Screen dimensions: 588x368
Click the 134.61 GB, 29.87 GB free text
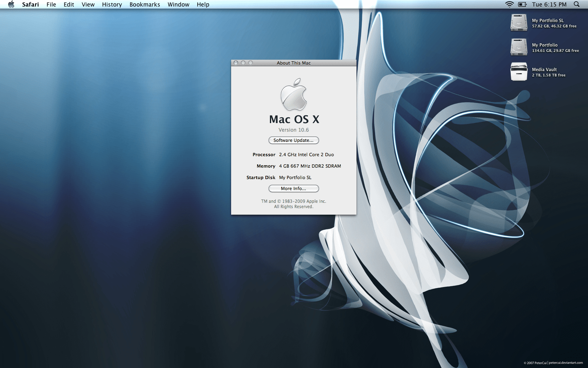(x=555, y=51)
